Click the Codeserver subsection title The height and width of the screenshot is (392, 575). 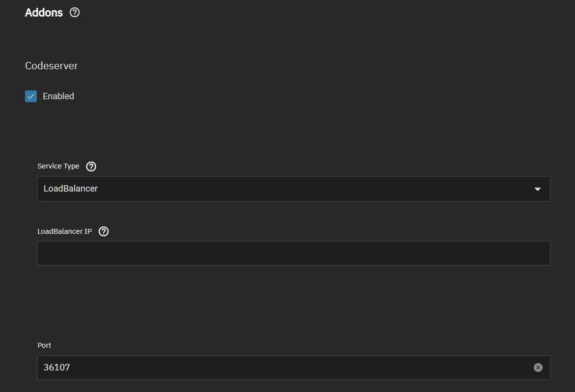(52, 66)
